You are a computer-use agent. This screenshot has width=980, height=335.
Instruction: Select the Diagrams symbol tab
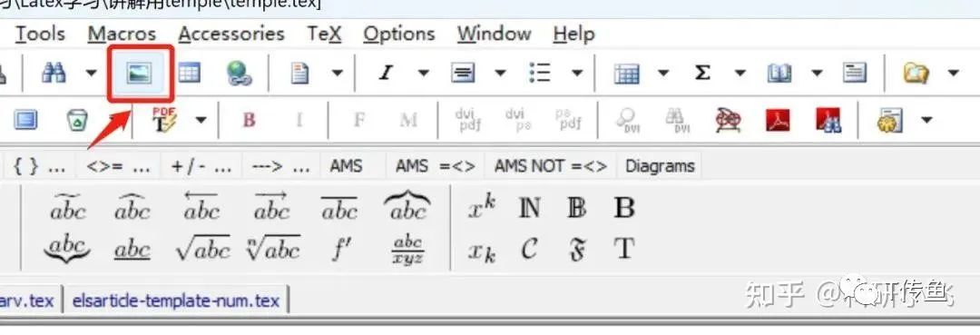coord(660,166)
